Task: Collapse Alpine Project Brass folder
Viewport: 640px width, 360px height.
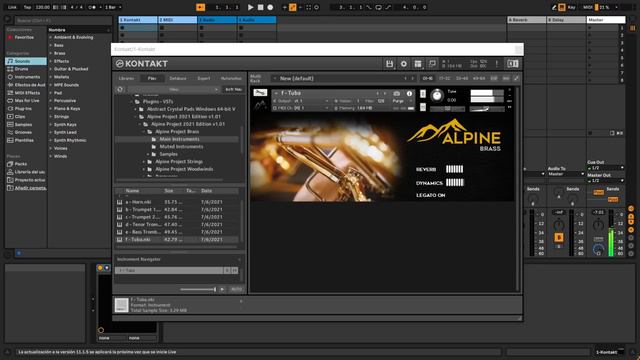Action: tap(143, 132)
